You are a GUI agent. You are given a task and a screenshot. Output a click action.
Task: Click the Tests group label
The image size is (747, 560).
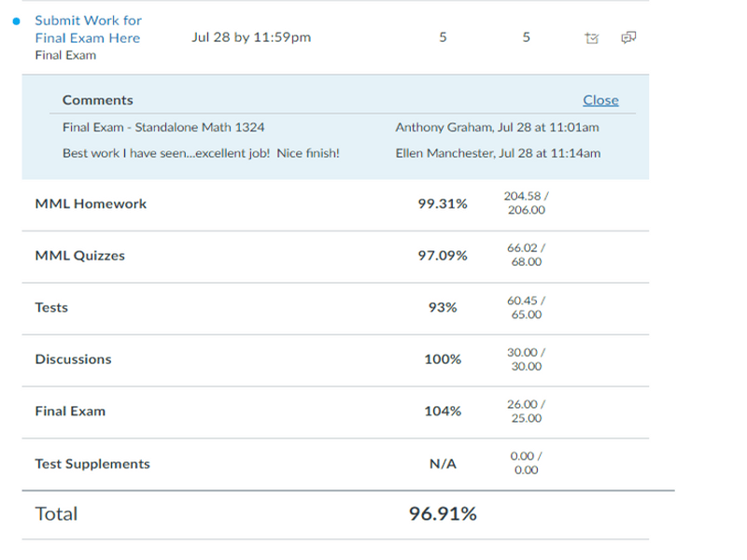[51, 307]
